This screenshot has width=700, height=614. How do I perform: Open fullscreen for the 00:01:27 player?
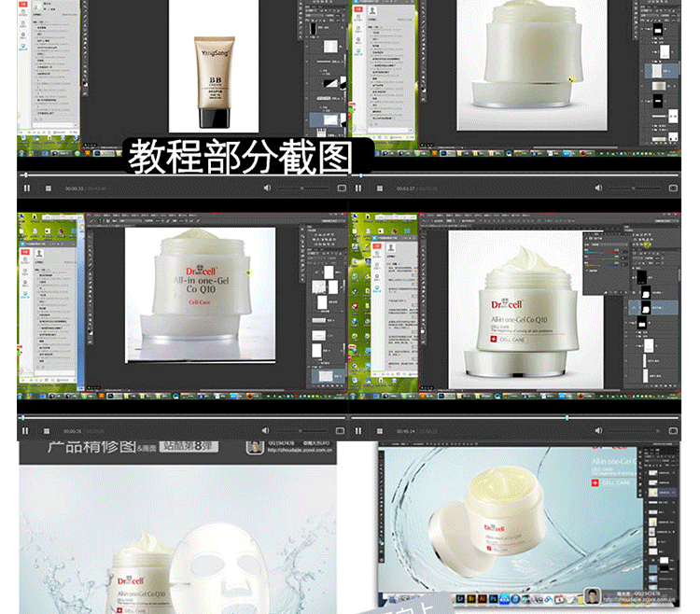pyautogui.click(x=673, y=188)
